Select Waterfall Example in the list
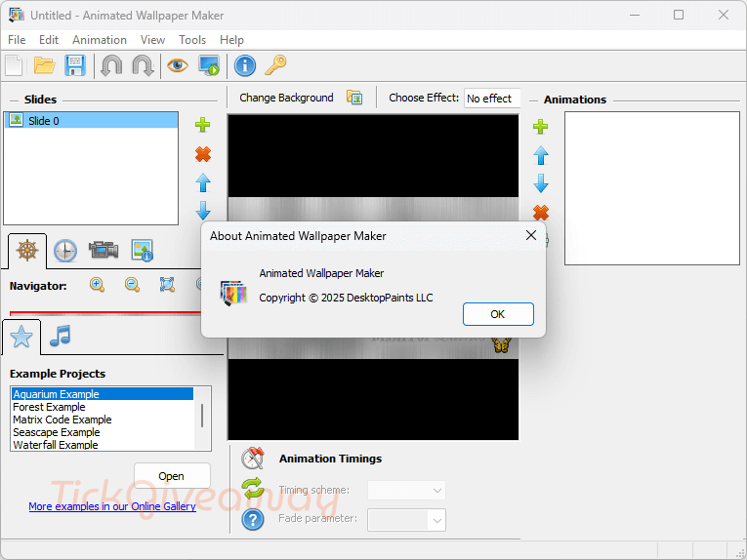This screenshot has width=747, height=560. tap(103, 445)
